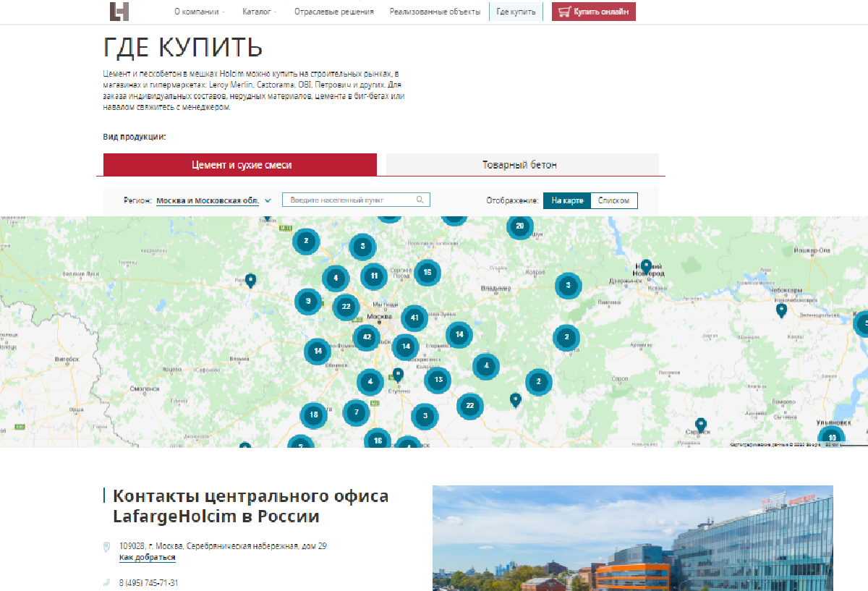The image size is (868, 591).
Task: Open cluster 3 beneath cluster 13
Action: click(x=425, y=416)
